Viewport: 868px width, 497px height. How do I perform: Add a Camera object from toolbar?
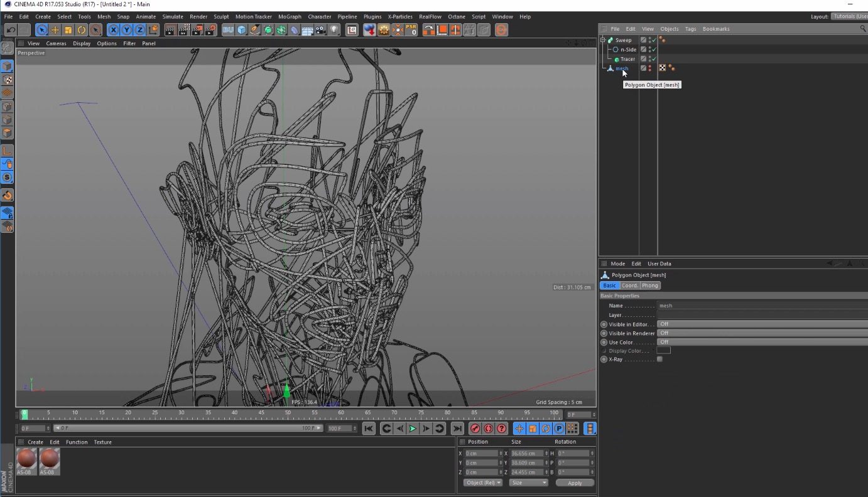click(x=321, y=29)
